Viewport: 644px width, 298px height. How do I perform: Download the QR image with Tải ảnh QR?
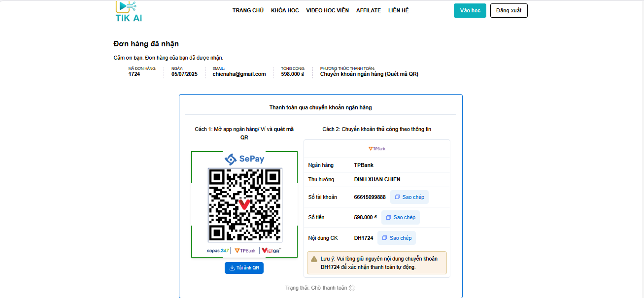tap(244, 268)
